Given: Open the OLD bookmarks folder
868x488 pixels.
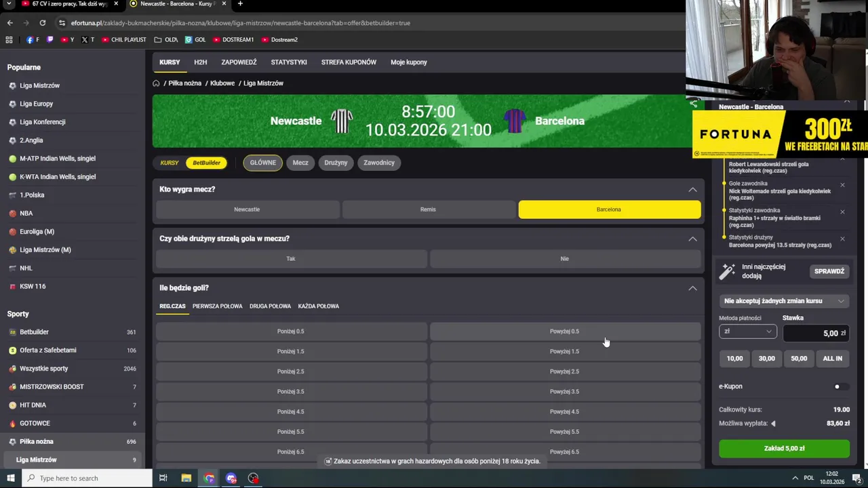Looking at the screenshot, I should tap(166, 40).
